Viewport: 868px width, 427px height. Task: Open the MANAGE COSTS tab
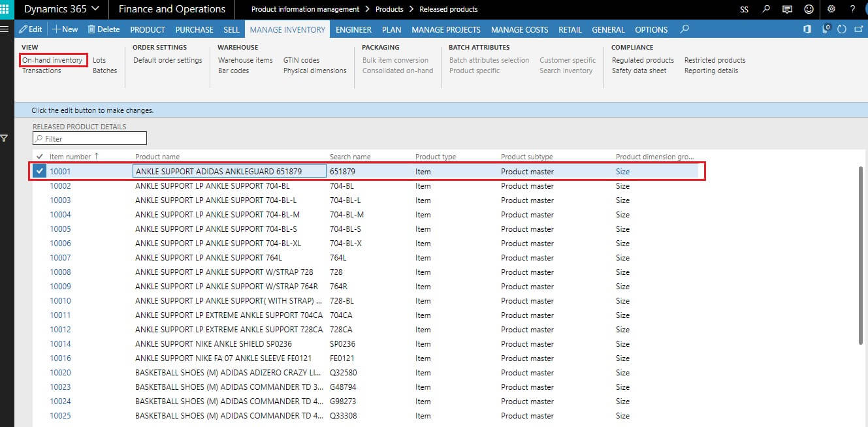[519, 29]
